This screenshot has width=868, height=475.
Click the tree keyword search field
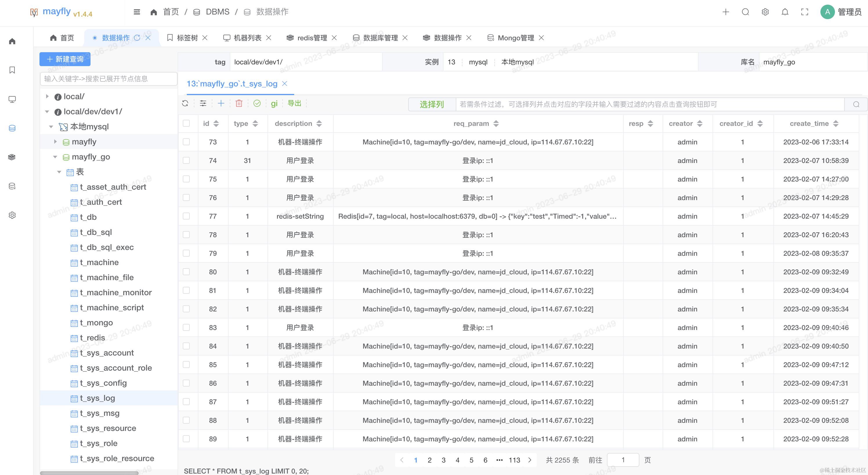pos(108,79)
